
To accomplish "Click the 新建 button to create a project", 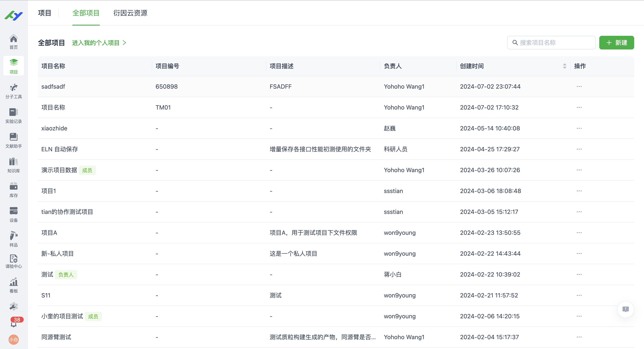I will (617, 42).
